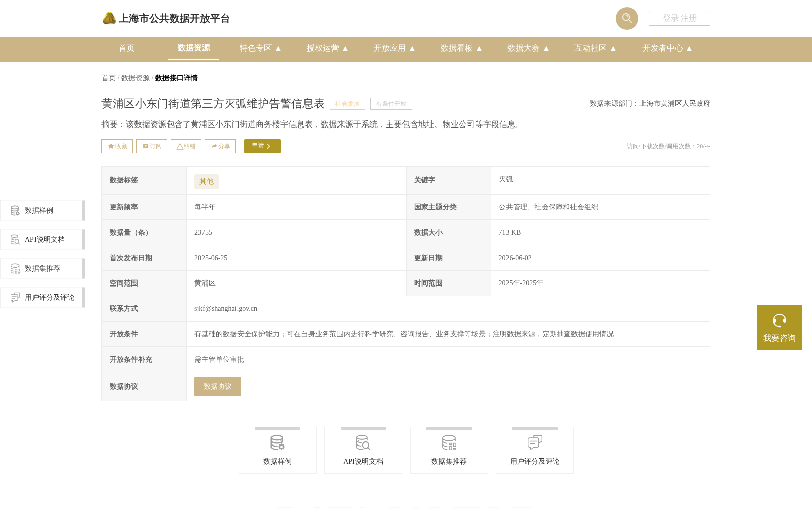Image resolution: width=812 pixels, height=508 pixels.
Task: Click the 公共管理、社会保障和社会组织 category value
Action: pos(549,207)
